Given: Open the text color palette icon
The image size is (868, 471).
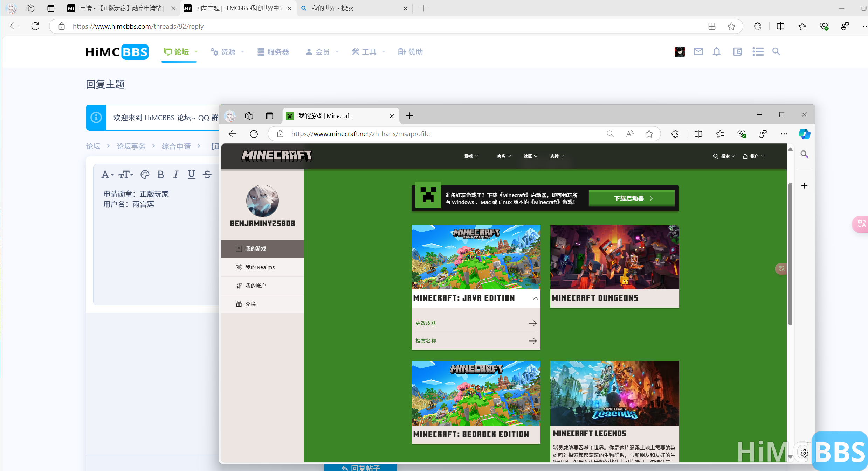Looking at the screenshot, I should tap(145, 174).
